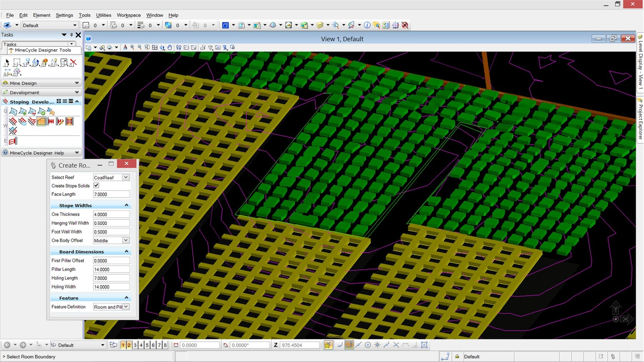
Task: Expand the Mine Design task group
Action: pyautogui.click(x=77, y=83)
